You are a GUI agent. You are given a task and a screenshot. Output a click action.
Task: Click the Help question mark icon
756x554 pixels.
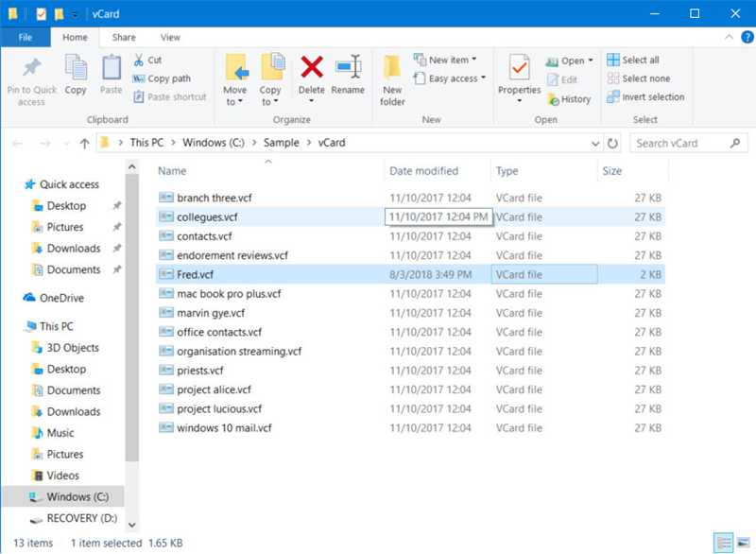747,37
